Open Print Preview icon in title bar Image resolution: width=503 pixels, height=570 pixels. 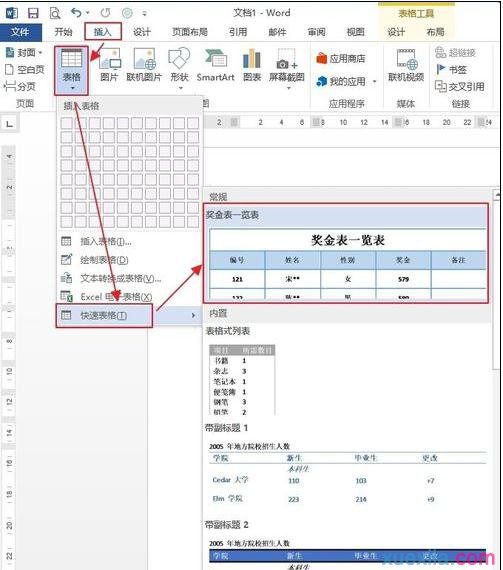55,13
